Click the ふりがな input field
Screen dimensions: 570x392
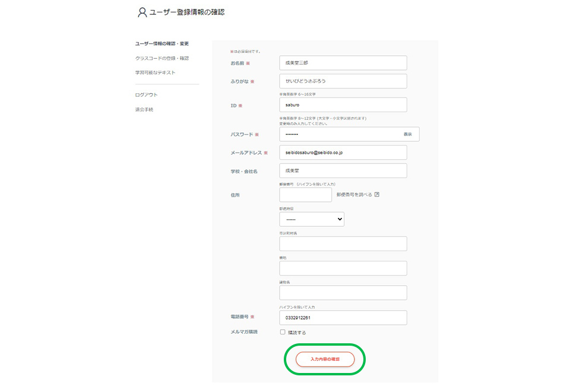coord(343,81)
